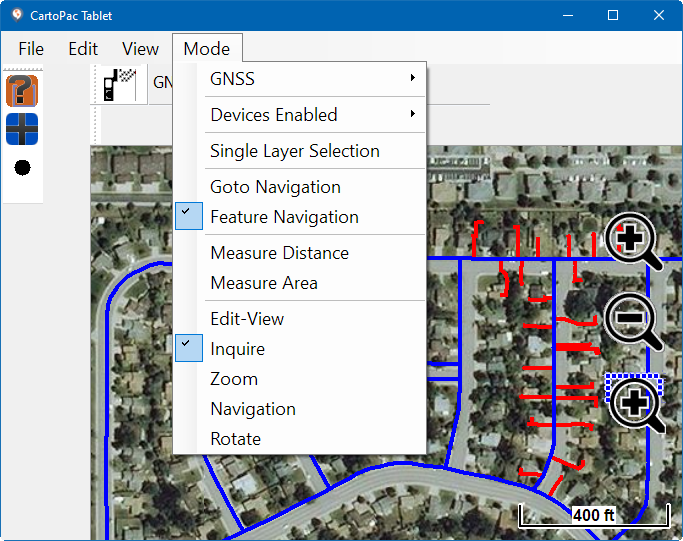Image resolution: width=683 pixels, height=541 pixels.
Task: Activate the zoom-to-box magnifier icon
Action: click(634, 403)
